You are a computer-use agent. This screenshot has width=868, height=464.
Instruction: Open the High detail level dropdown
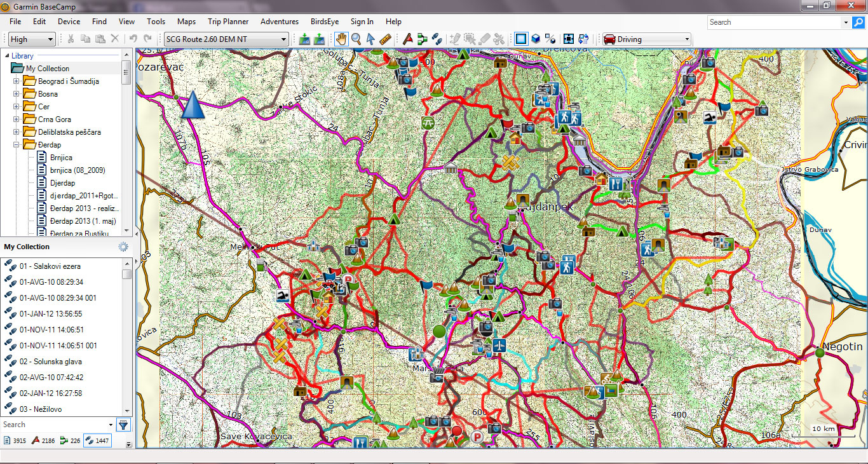tap(32, 39)
